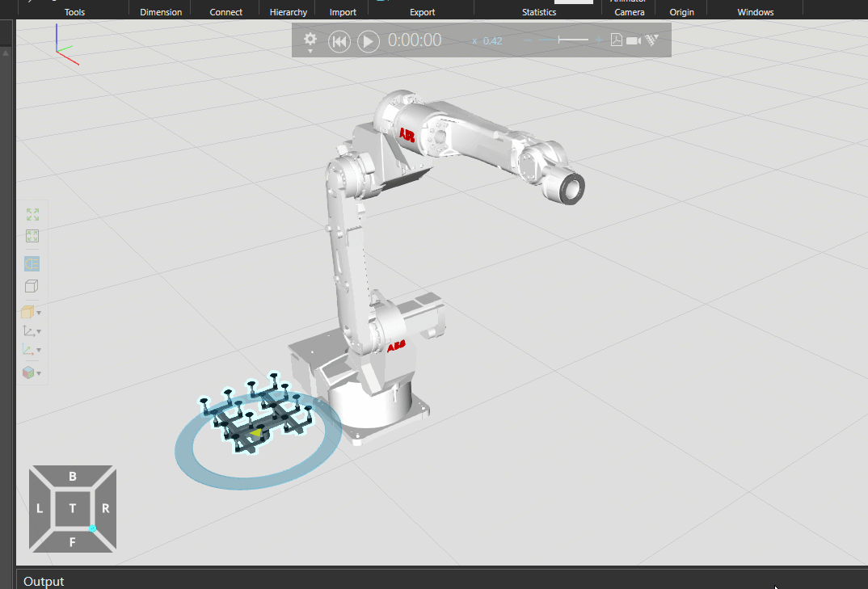This screenshot has width=868, height=589.
Task: Select the Output panel header
Action: tap(44, 581)
